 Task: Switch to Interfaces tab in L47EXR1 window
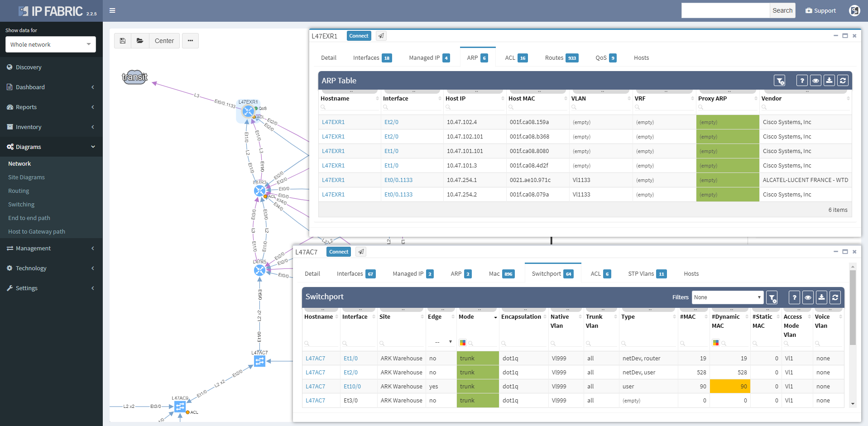[372, 57]
